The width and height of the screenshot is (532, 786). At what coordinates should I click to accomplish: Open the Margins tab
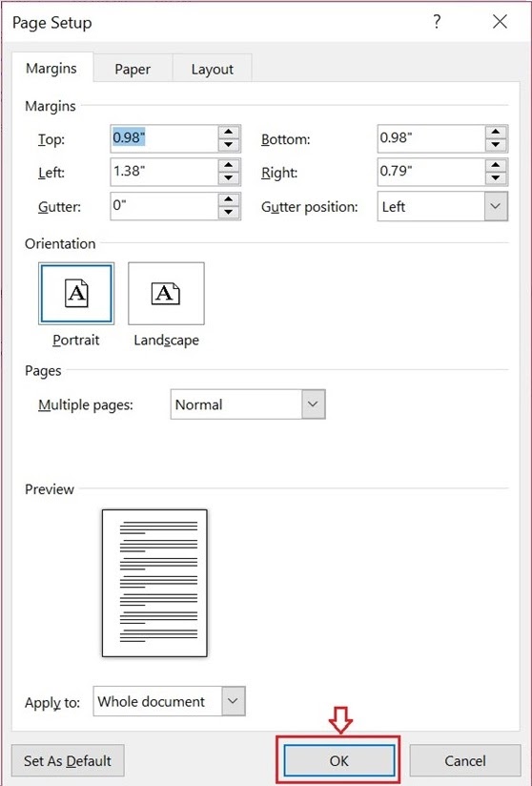[x=51, y=68]
